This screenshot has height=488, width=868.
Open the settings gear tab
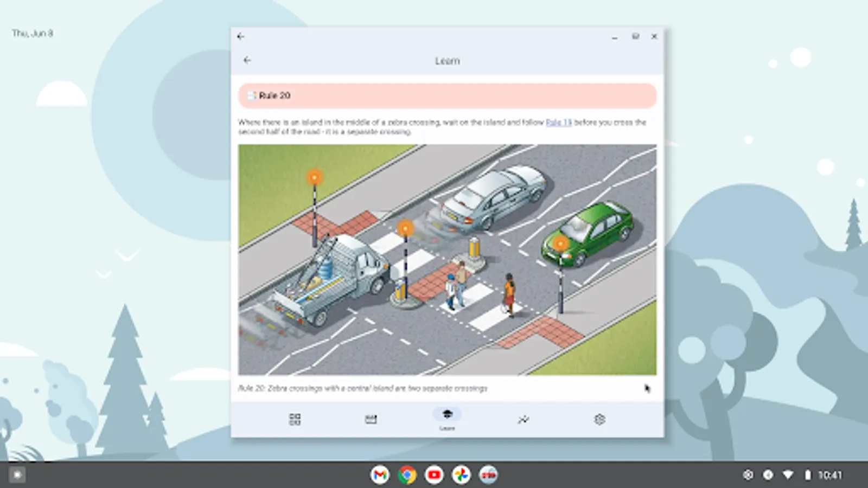coord(599,419)
